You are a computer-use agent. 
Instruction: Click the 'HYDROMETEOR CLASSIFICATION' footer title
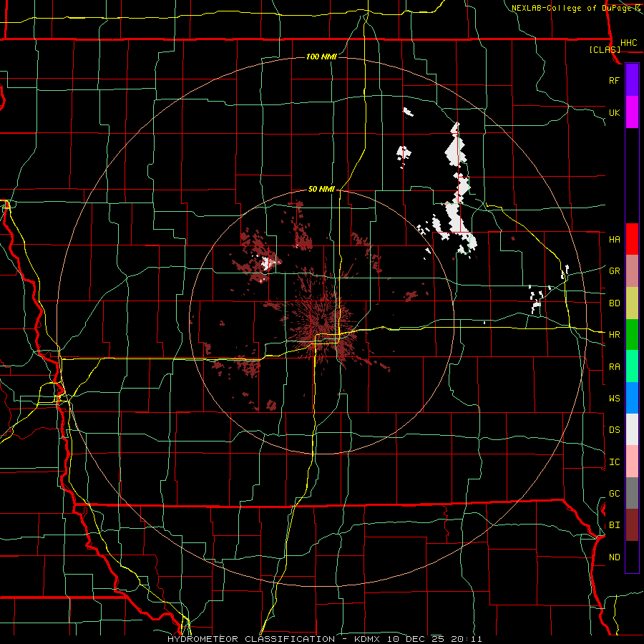(251, 639)
